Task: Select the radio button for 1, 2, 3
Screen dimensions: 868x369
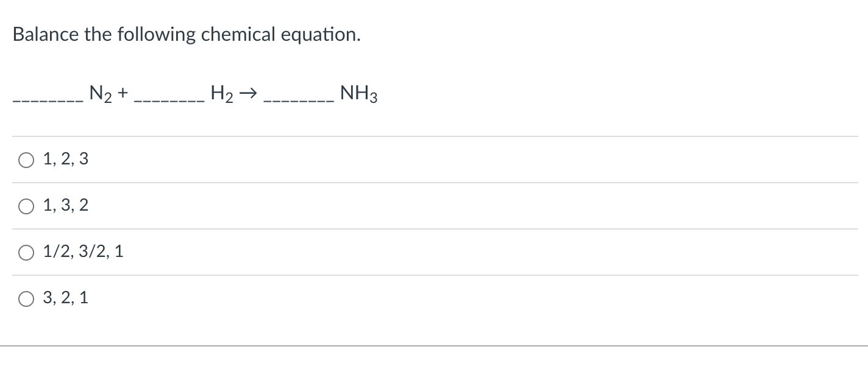Action: (26, 160)
